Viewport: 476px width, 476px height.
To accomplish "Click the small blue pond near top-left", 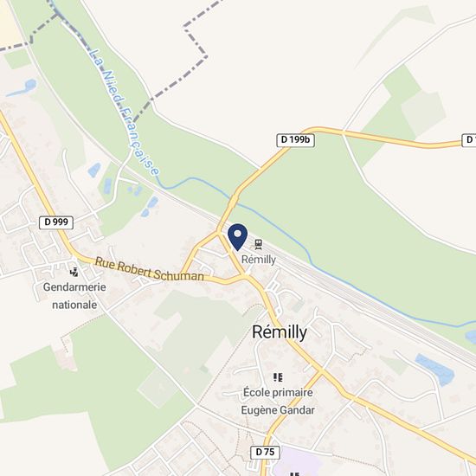I will (x=23, y=87).
